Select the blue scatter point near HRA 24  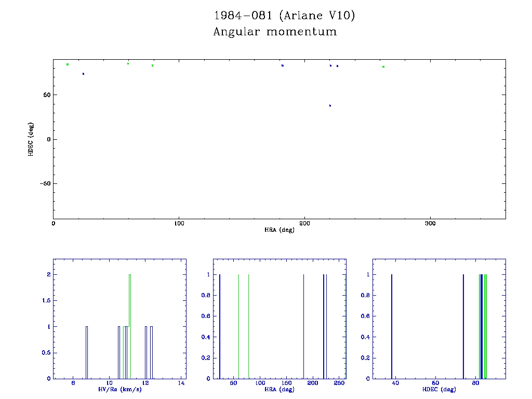[x=83, y=74]
